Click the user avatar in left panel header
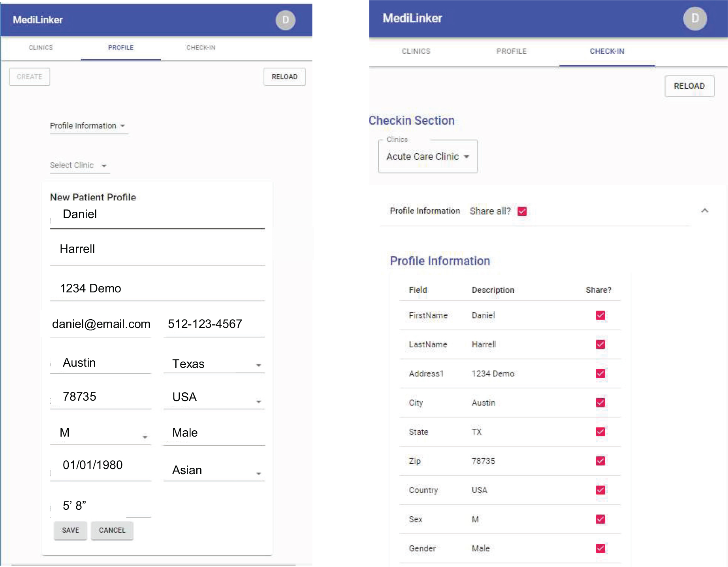728x567 pixels. coord(285,20)
